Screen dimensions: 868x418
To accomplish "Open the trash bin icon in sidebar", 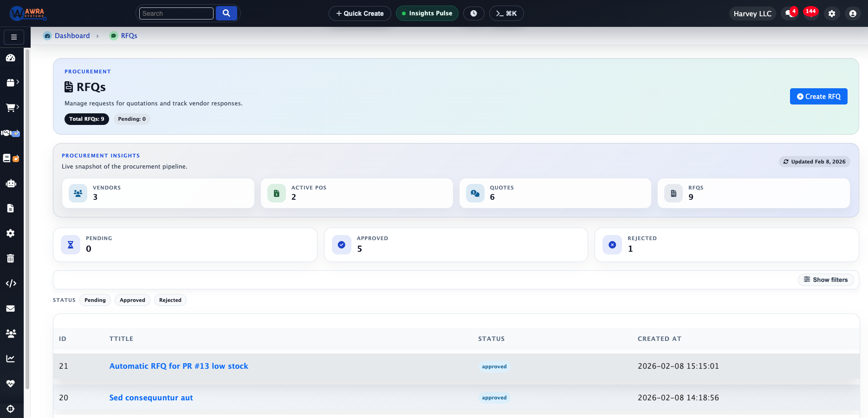I will click(11, 259).
